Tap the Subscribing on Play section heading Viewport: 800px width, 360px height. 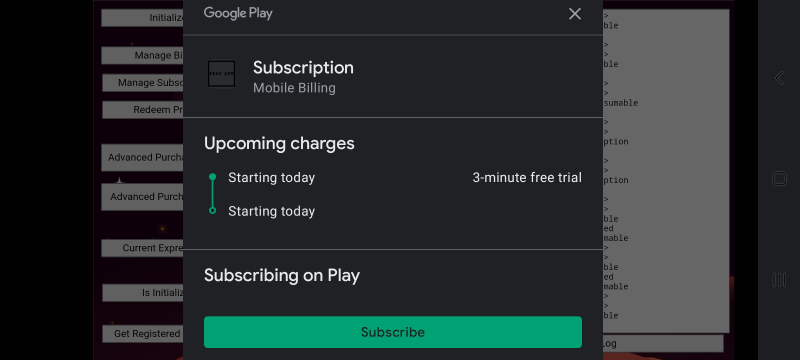click(x=282, y=275)
